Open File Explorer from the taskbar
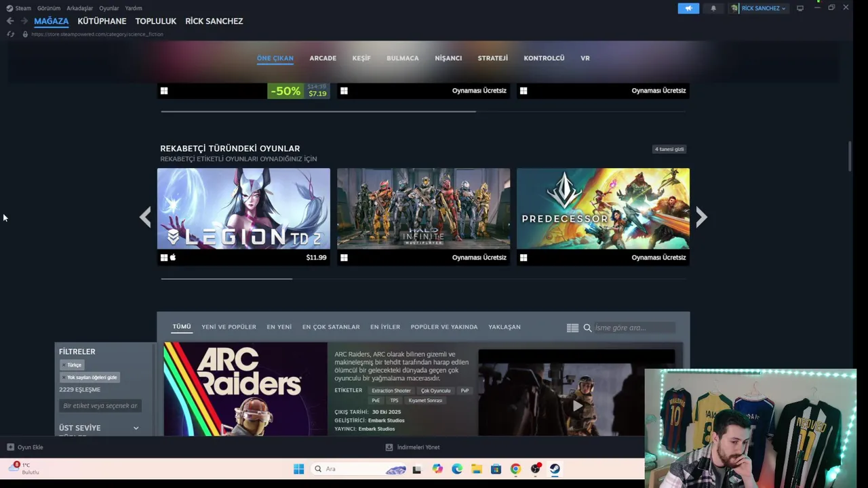The image size is (868, 488). [x=477, y=469]
